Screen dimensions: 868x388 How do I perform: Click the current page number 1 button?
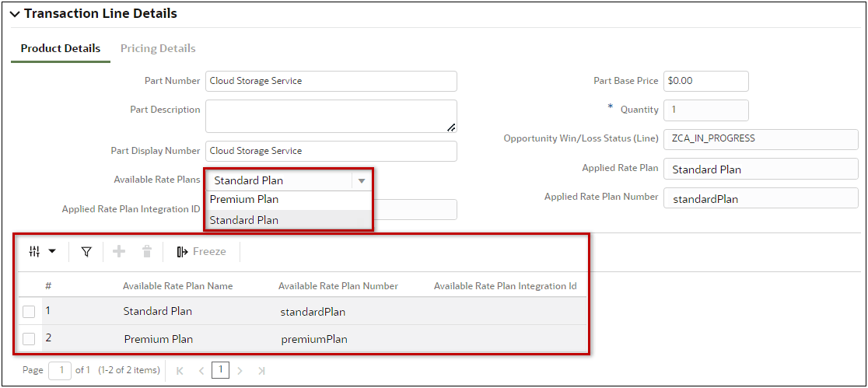point(220,370)
